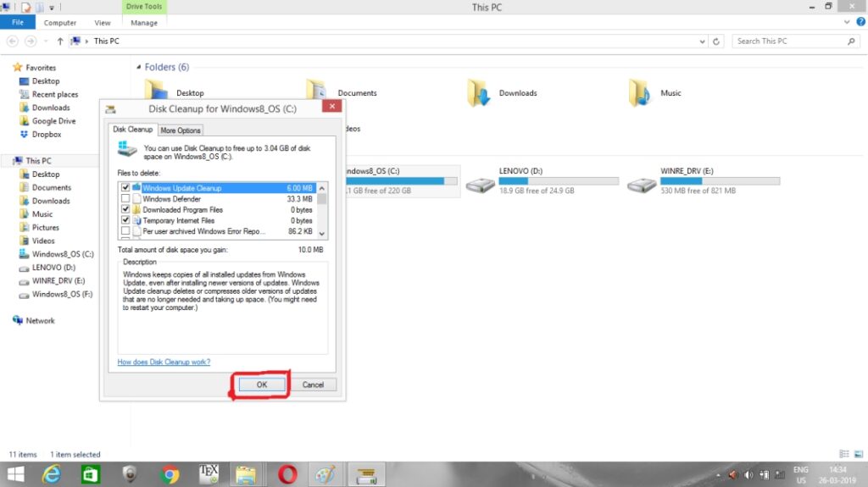Open the Help question mark icon
Screen dimensions: 868x487
[x=860, y=21]
